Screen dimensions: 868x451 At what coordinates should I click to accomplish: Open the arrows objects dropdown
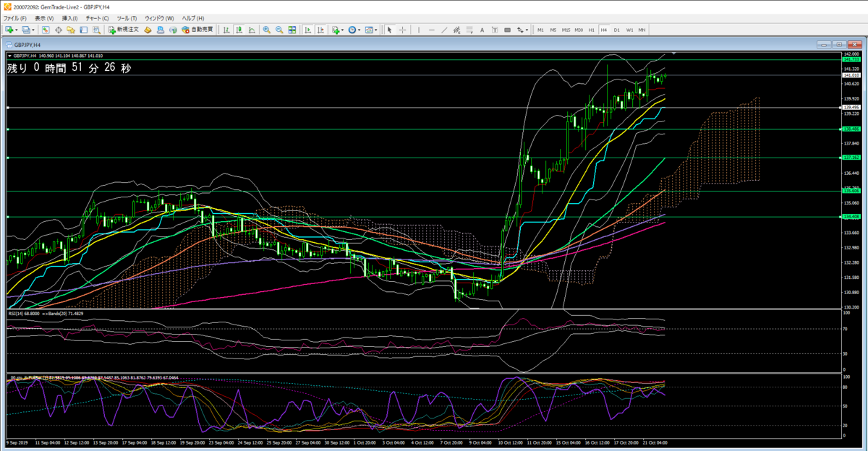pos(527,30)
